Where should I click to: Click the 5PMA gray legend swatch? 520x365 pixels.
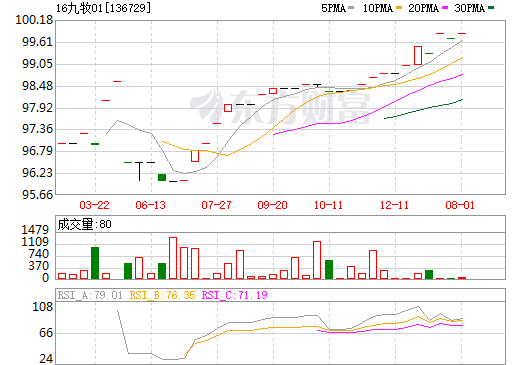(x=351, y=8)
